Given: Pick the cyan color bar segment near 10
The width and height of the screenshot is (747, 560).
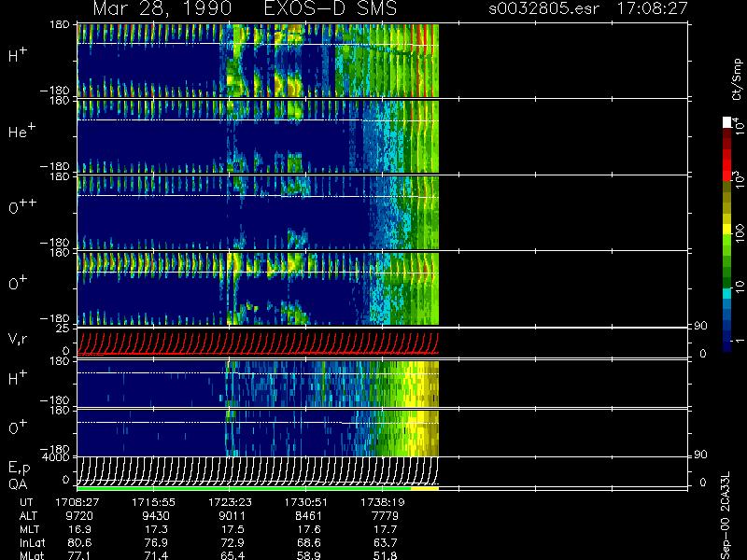Looking at the screenshot, I should 727,293.
